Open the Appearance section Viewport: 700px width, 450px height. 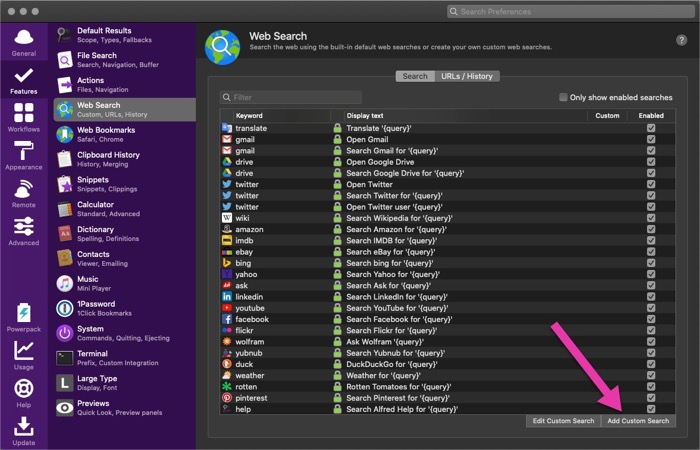[24, 155]
